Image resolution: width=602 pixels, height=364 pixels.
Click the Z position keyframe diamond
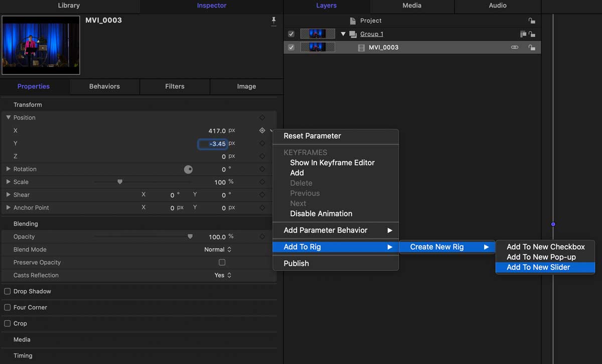coord(262,156)
